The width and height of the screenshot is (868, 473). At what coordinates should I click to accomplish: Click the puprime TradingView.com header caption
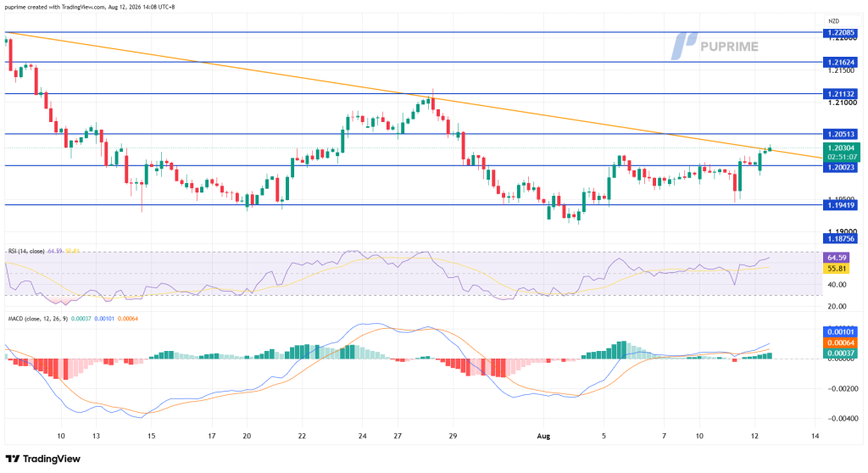coord(90,7)
